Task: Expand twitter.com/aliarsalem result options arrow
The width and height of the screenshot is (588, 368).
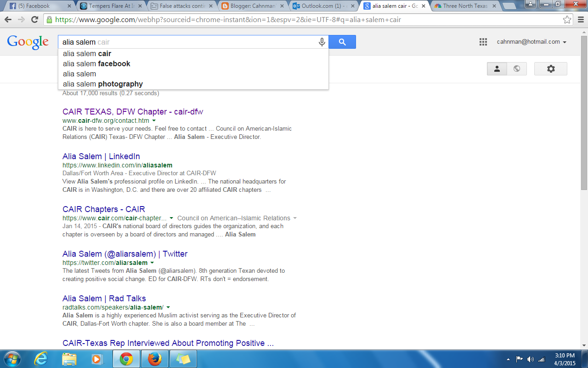Action: [x=152, y=263]
